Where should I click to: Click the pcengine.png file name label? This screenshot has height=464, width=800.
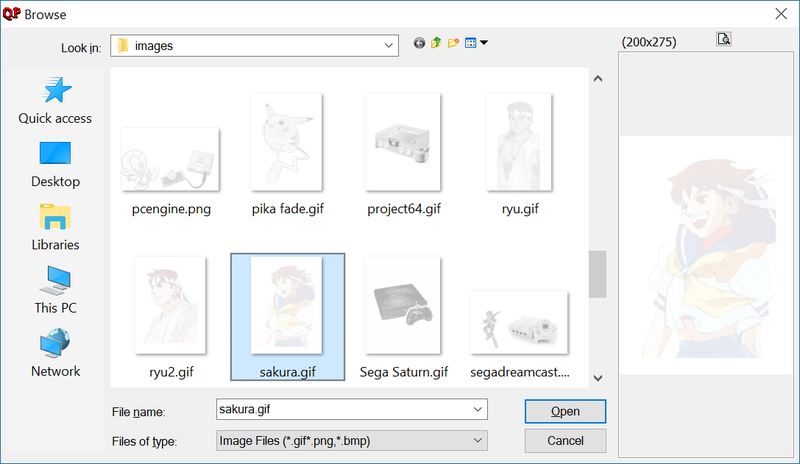coord(171,209)
